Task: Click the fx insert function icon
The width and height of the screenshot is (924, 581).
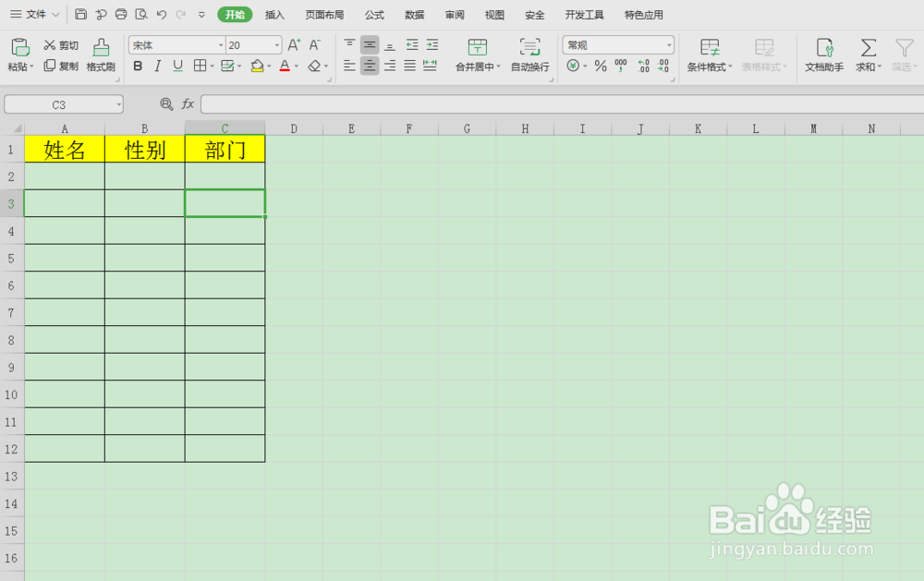Action: pyautogui.click(x=188, y=104)
